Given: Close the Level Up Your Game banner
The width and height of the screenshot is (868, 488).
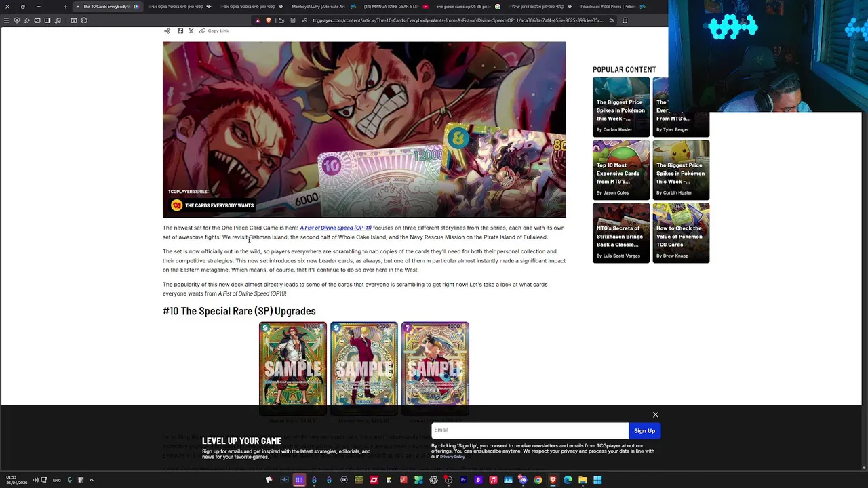Looking at the screenshot, I should 655,415.
